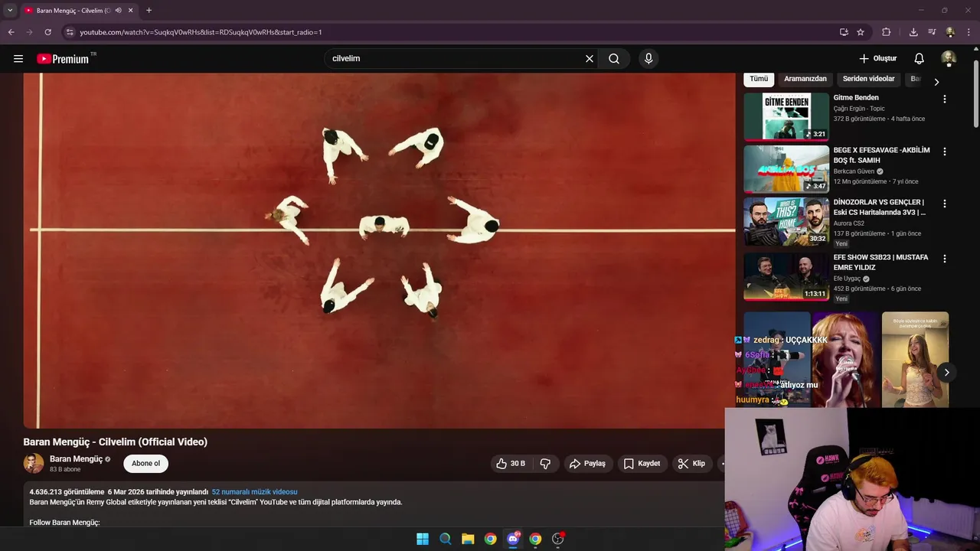The height and width of the screenshot is (551, 980).
Task: Open options for Gitme Benden video
Action: point(944,99)
